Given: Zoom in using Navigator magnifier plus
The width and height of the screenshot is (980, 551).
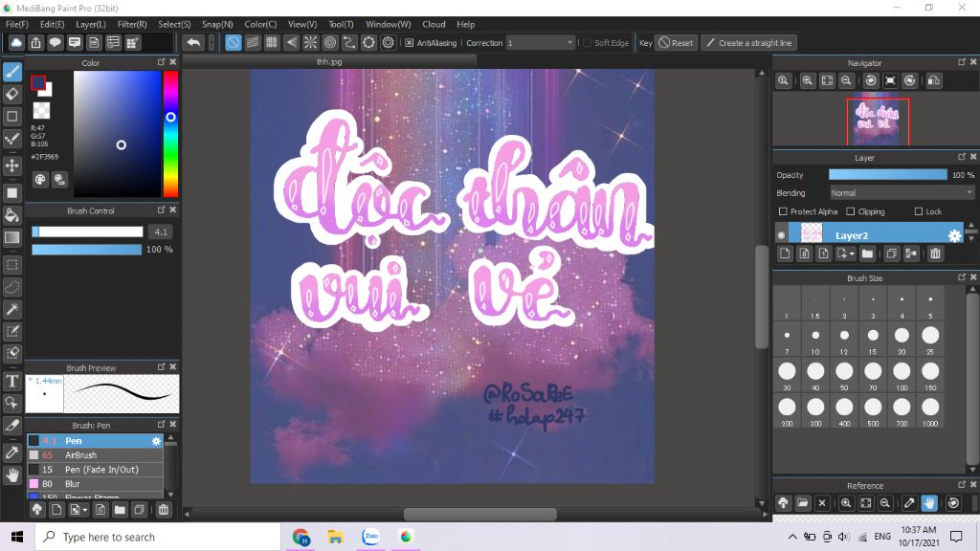Looking at the screenshot, I should pos(808,80).
